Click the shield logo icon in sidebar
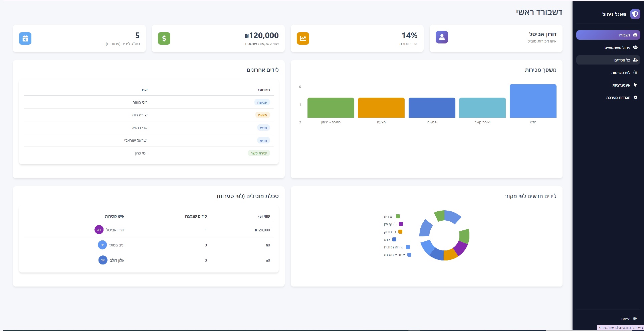The width and height of the screenshot is (644, 331). click(635, 14)
